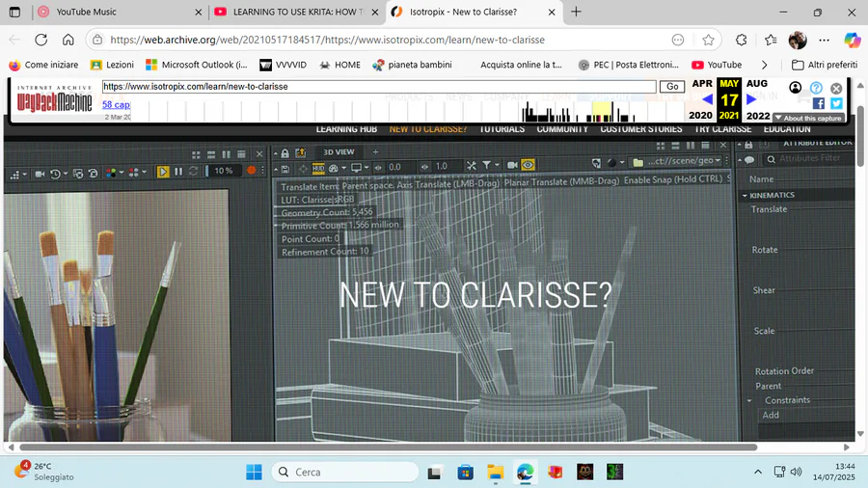Jump to the AUG capture month
This screenshot has width=868, height=488.
pyautogui.click(x=757, y=84)
